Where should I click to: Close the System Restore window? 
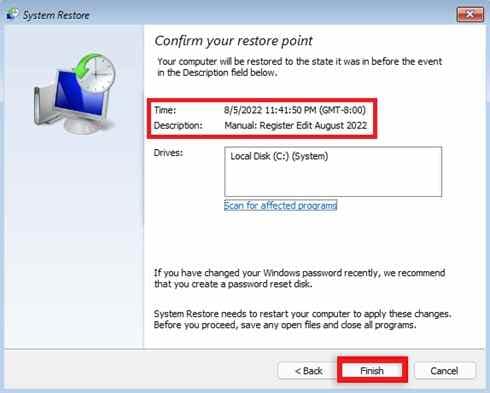click(470, 14)
